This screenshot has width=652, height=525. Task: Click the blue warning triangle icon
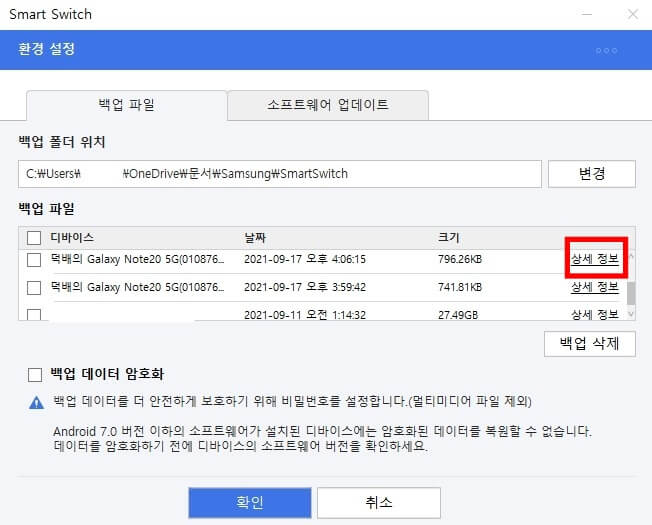click(37, 402)
